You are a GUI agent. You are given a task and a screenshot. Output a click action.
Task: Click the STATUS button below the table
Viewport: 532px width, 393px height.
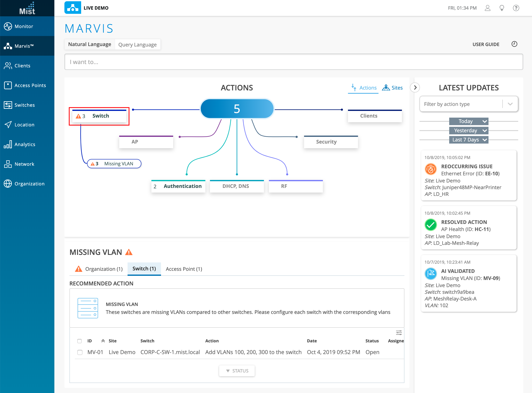(237, 371)
